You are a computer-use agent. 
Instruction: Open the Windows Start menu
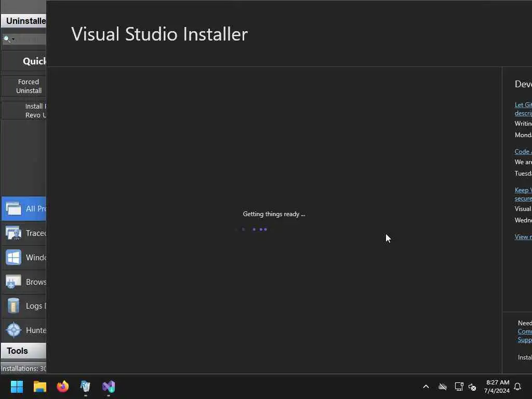[17, 387]
